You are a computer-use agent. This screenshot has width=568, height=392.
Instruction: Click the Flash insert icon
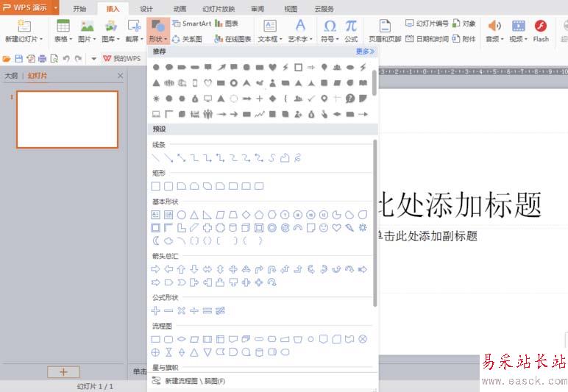point(541,31)
